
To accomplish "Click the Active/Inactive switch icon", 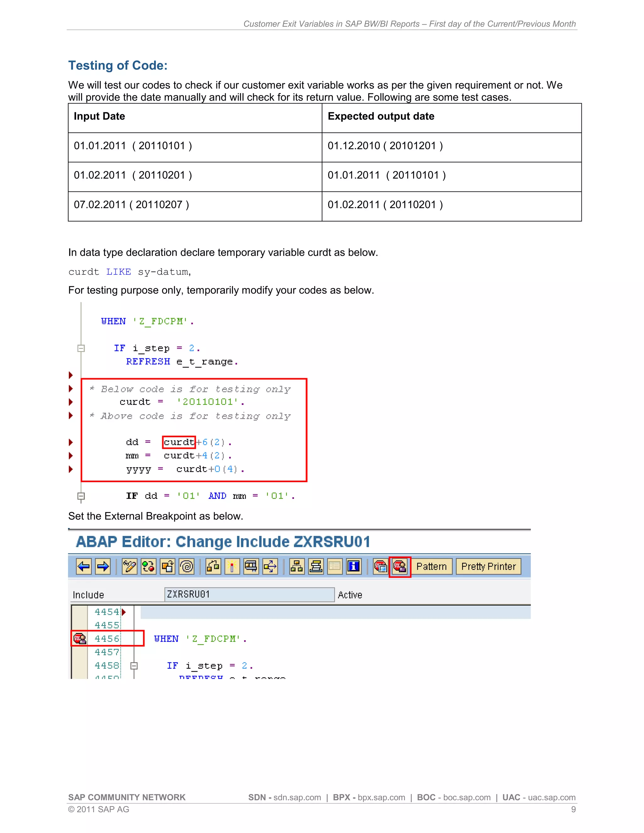I will pyautogui.click(x=148, y=566).
